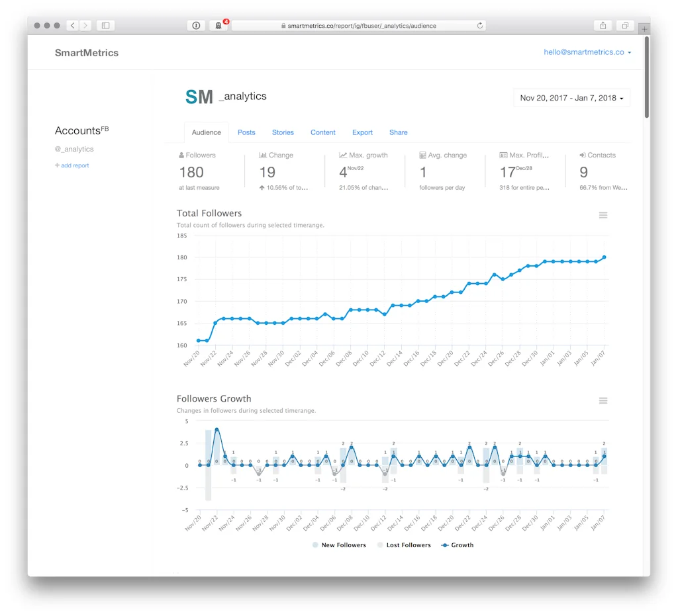Open the Total Followers chart options menu
The height and width of the screenshot is (616, 678).
click(603, 214)
